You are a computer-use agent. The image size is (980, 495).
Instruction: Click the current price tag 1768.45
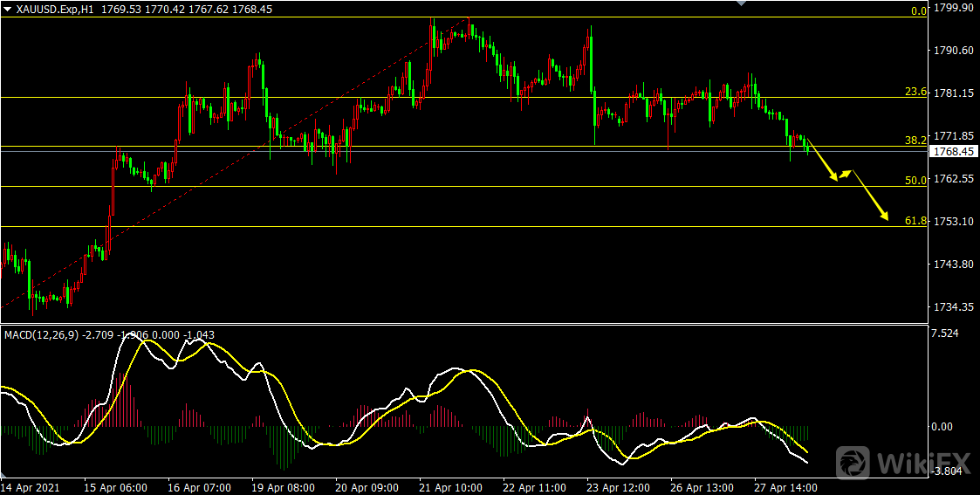coord(953,152)
